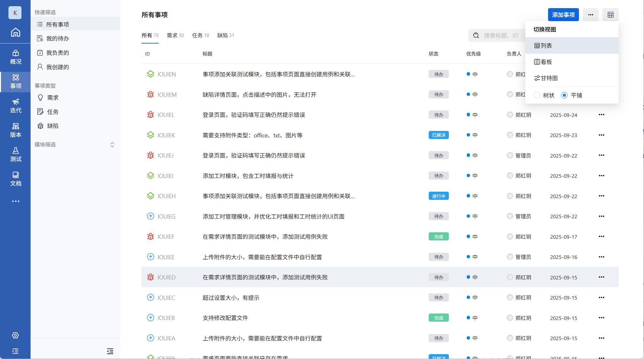Open row actions menu for IOUIEK
Screen dimensions: 644x359
tap(601, 135)
